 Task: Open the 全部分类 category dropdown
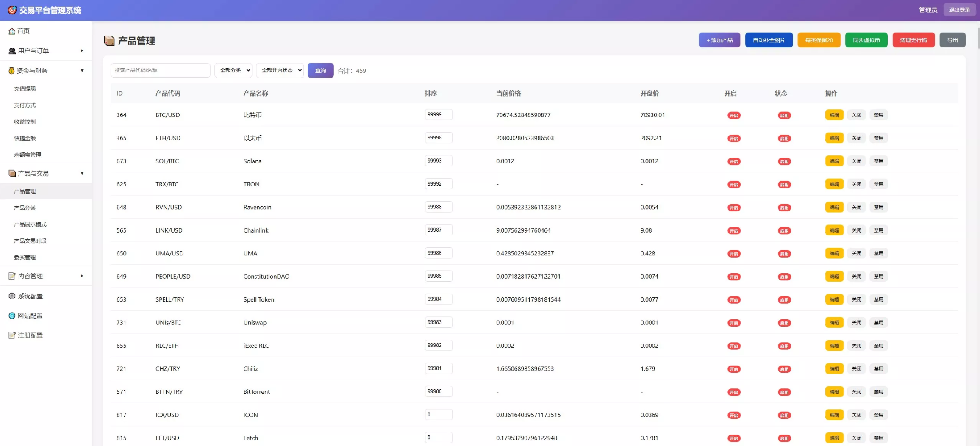[233, 70]
